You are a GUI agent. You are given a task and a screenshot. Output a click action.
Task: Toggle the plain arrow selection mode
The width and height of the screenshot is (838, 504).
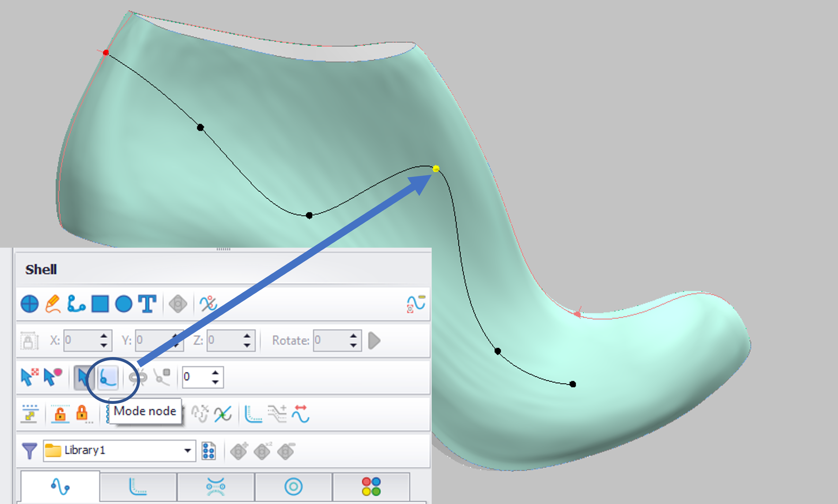82,377
